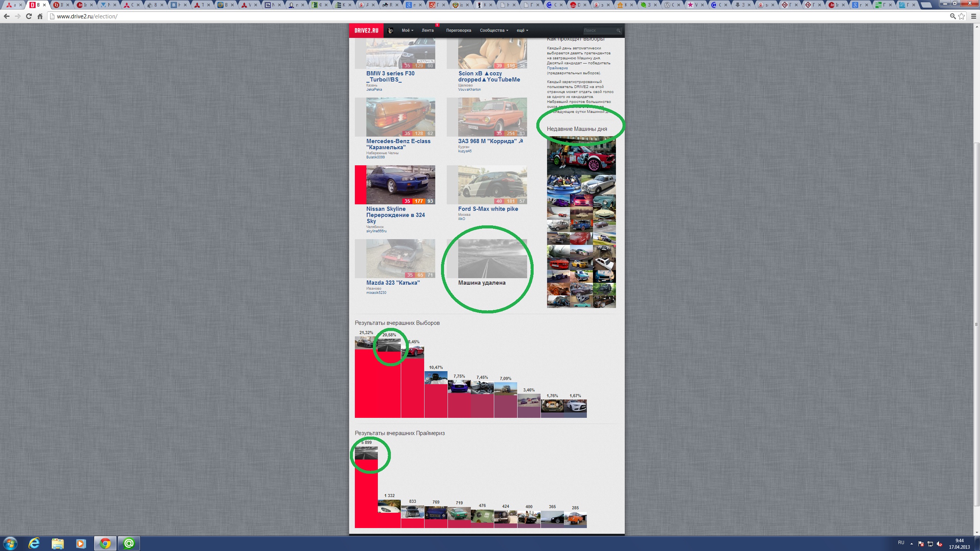Click the browser home button

[40, 16]
